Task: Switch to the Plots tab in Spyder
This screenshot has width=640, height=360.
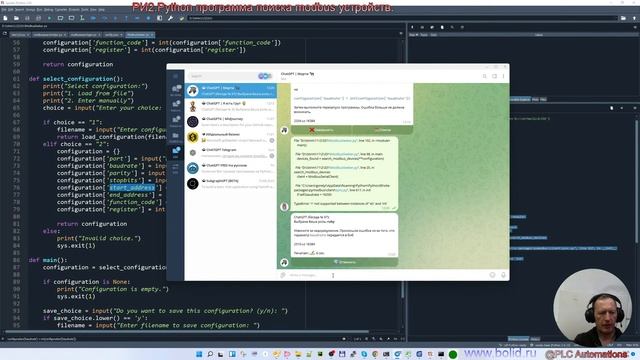Action: [x=535, y=99]
